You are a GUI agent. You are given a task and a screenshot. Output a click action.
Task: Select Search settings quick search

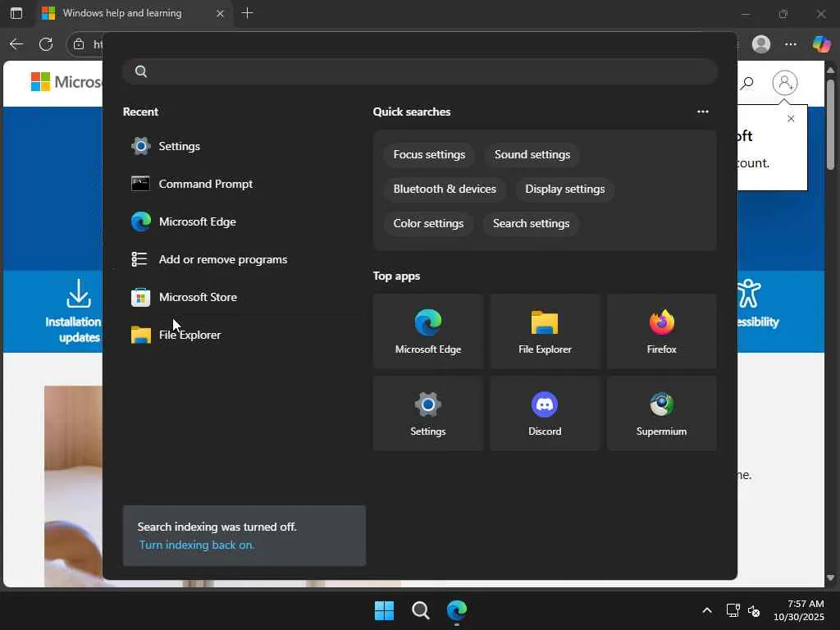coord(531,223)
